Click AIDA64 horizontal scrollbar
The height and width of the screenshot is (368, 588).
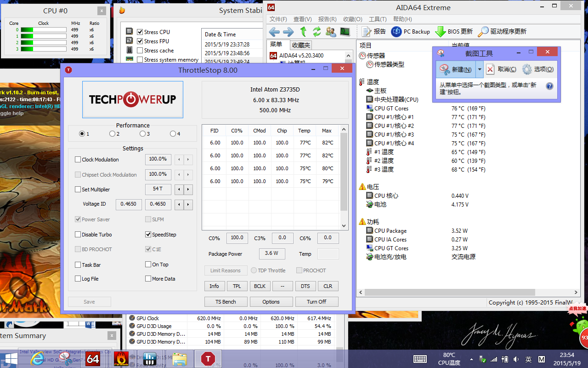coord(450,292)
